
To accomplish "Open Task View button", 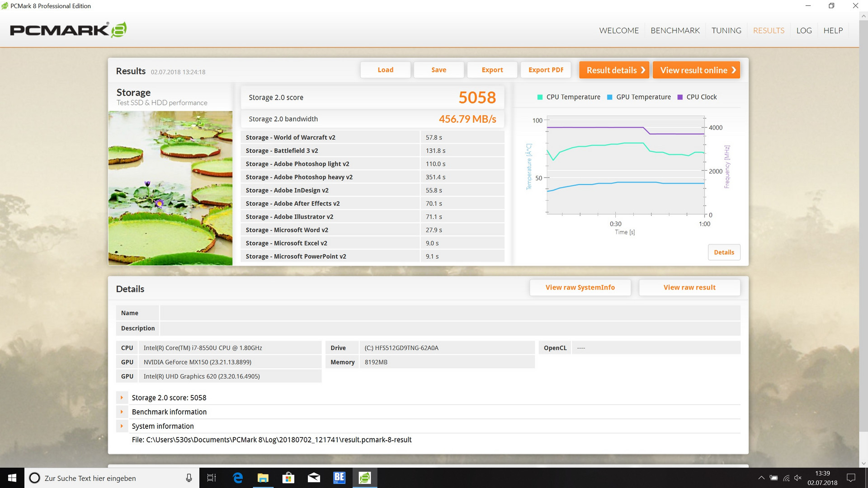I will tap(211, 478).
